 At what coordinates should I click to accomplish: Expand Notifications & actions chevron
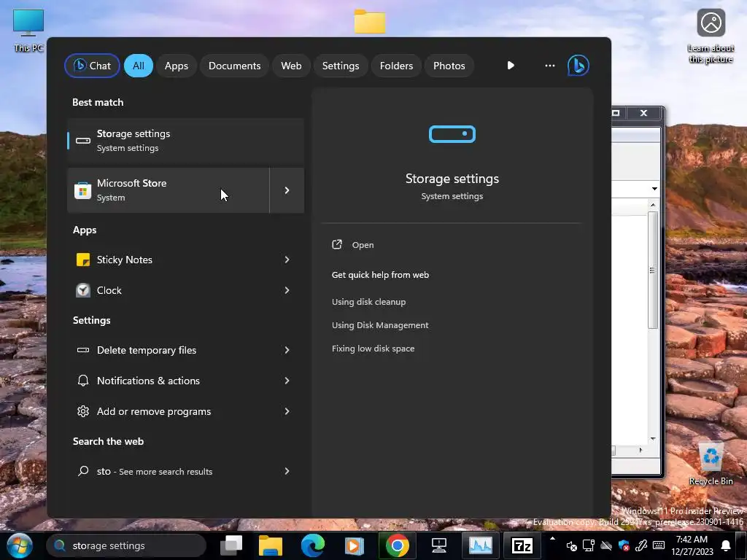[x=287, y=381]
